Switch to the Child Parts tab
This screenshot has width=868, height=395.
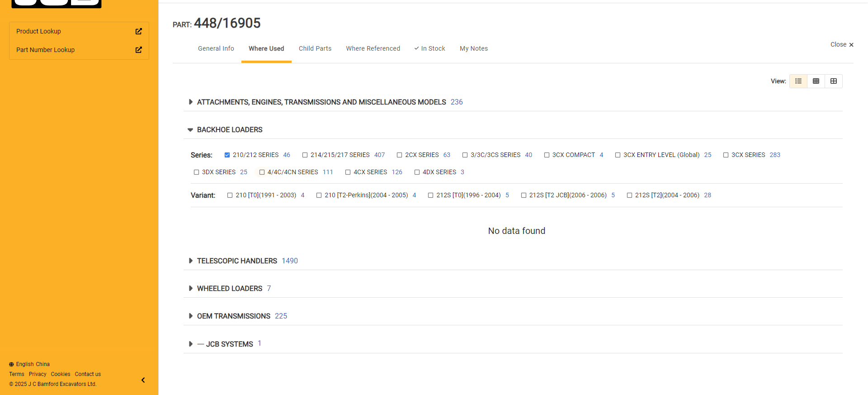click(315, 48)
